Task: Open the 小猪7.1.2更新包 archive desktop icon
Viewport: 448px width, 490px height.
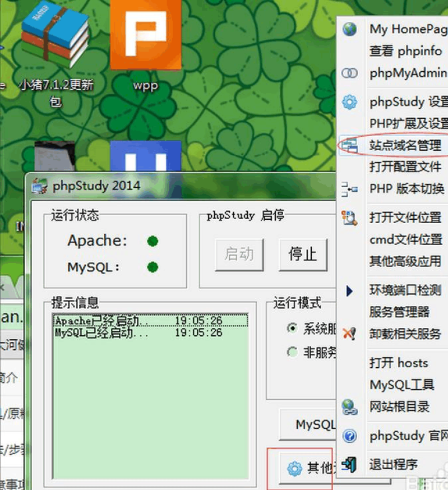Action: pyautogui.click(x=56, y=35)
